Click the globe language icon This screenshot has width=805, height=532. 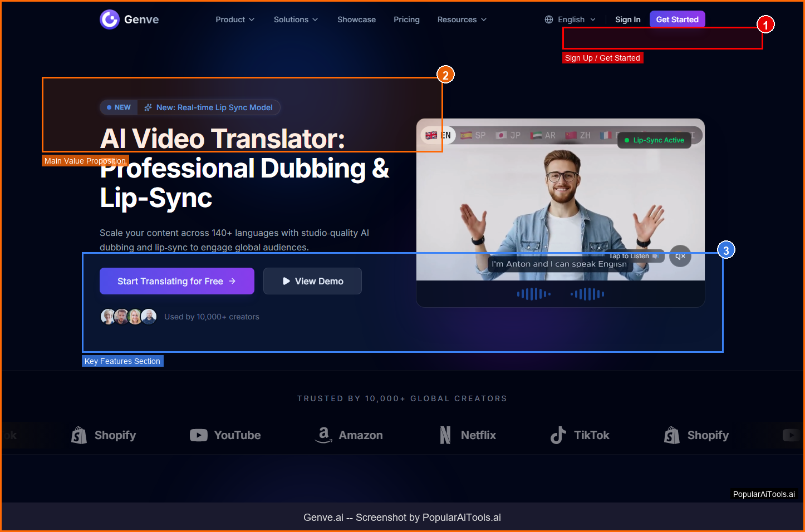click(x=549, y=19)
